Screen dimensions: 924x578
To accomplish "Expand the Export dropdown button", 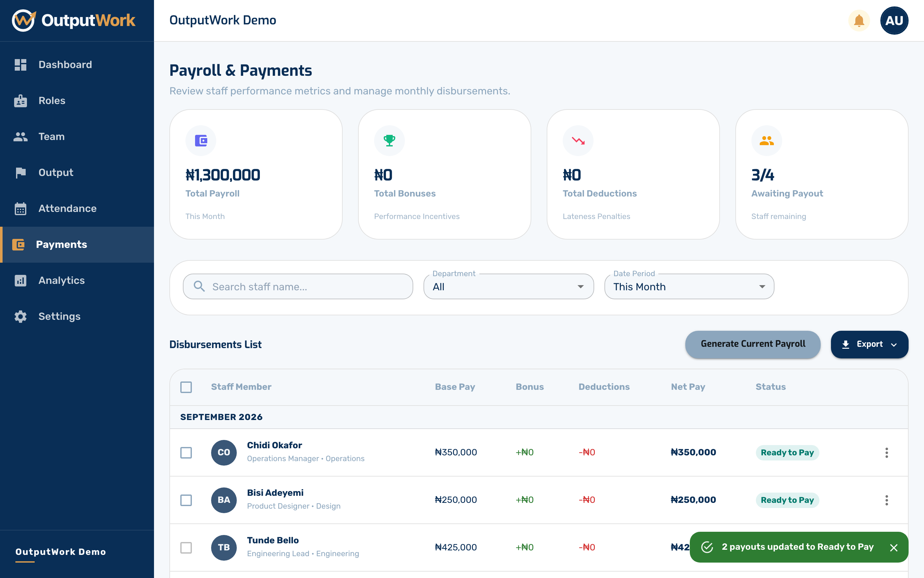I will click(x=869, y=345).
